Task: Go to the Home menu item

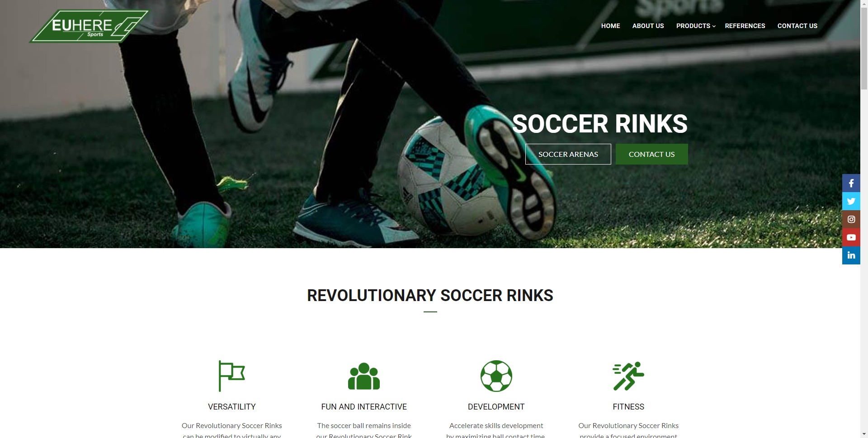Action: pyautogui.click(x=610, y=26)
